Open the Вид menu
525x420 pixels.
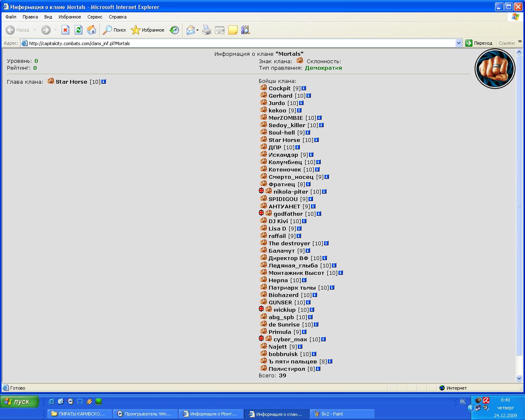(x=48, y=17)
